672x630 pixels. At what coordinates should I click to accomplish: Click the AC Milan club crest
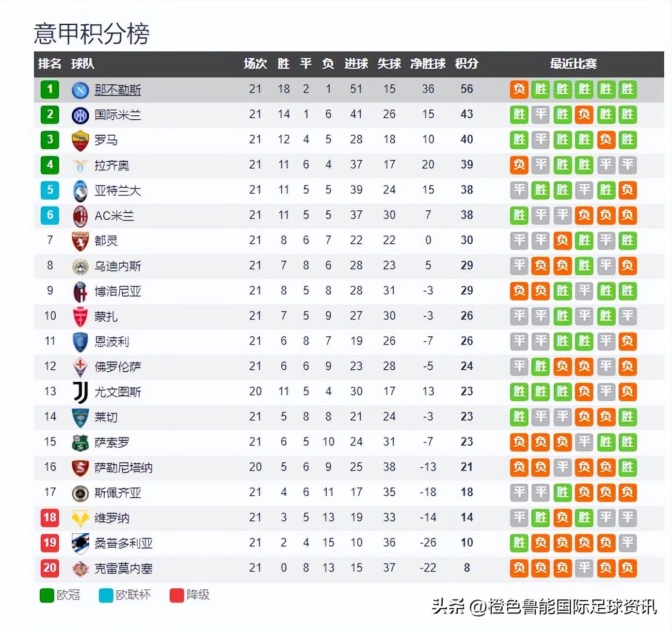80,216
